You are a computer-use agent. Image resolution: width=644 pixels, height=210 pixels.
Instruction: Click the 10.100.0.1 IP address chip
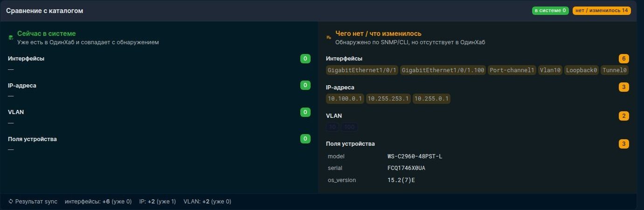[345, 99]
